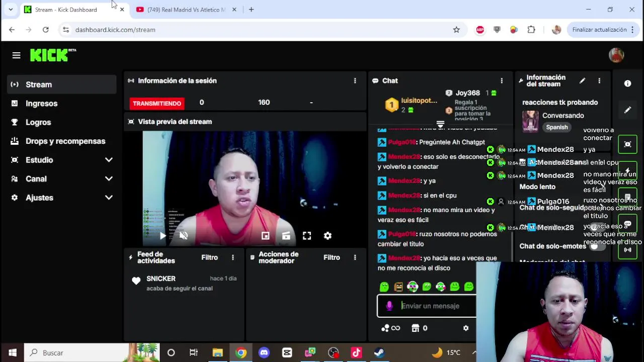644x362 pixels.
Task: Click Conversando category thumbnail
Action: coord(530,121)
